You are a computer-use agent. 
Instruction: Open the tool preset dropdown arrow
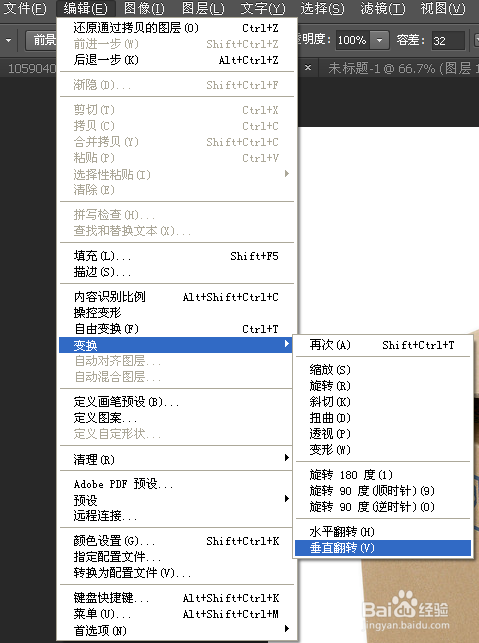pos(8,41)
